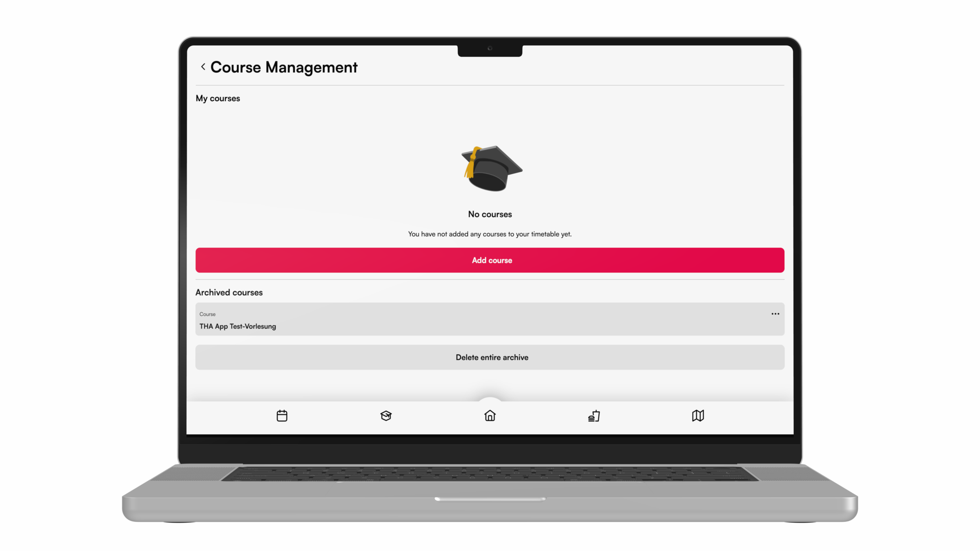Click the large graduation cap illustration
Screen dimensions: 980x551
tap(491, 169)
